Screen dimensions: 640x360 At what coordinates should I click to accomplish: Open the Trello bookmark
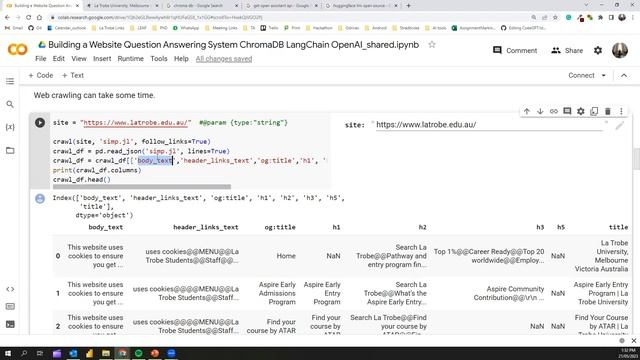click(269, 28)
